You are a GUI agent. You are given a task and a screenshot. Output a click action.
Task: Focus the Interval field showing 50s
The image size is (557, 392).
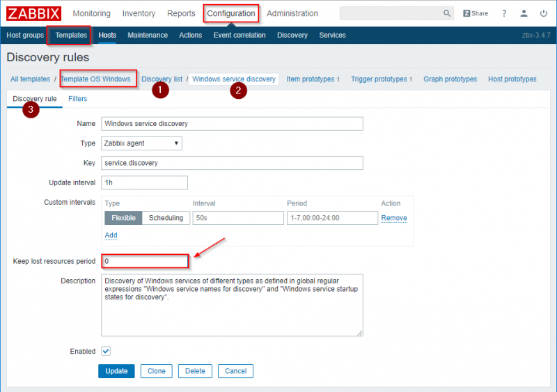pos(238,218)
